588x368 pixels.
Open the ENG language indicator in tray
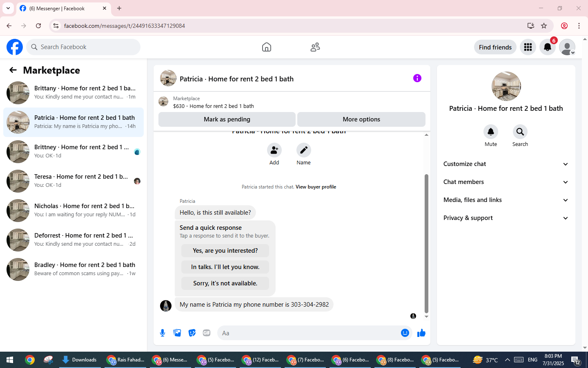[532, 360]
